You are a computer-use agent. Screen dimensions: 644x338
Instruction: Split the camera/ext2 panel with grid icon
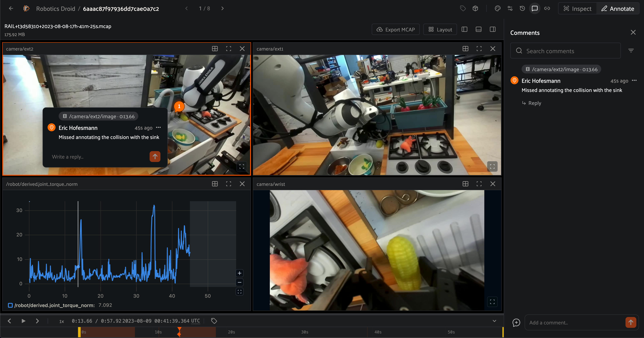pyautogui.click(x=215, y=49)
